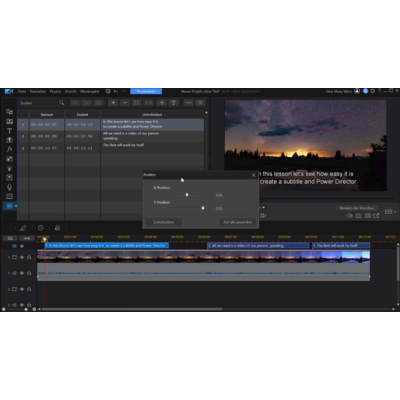This screenshot has width=400, height=400.
Task: Take a preview snapshot with camera icon
Action: [358, 216]
